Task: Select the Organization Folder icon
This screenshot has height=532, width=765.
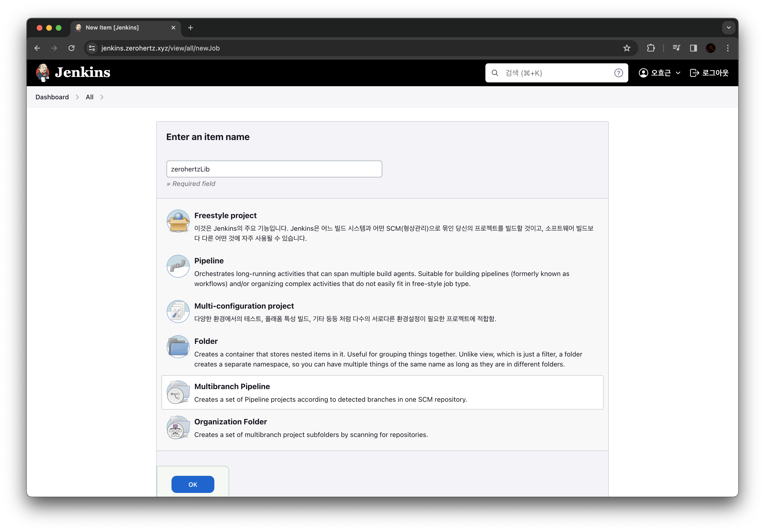Action: click(x=178, y=427)
